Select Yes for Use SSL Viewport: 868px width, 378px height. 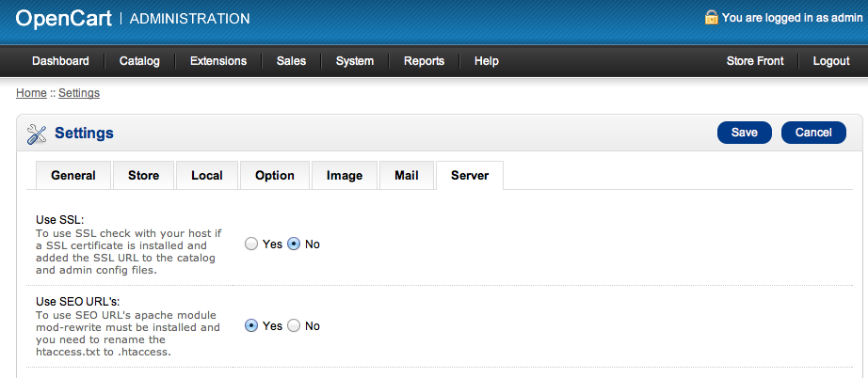251,244
